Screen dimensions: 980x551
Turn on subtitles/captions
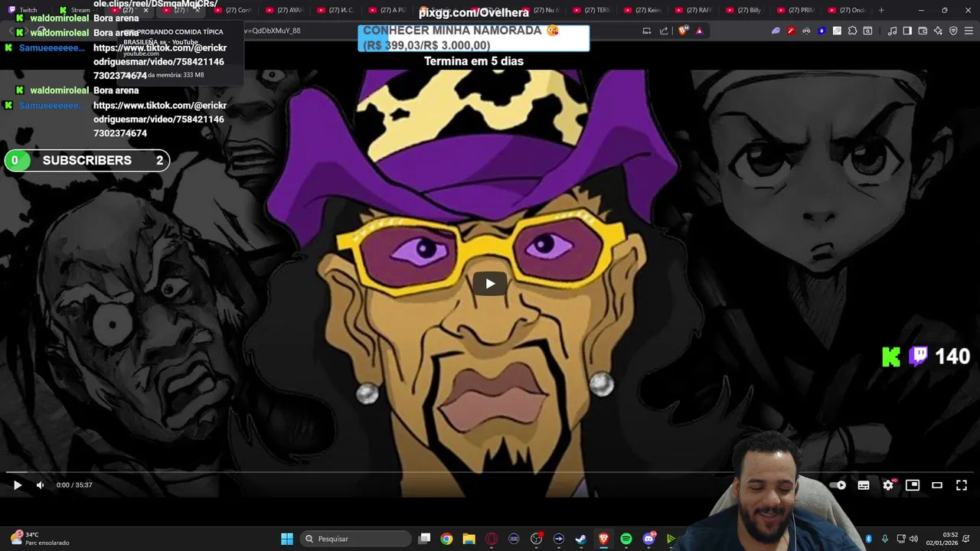[x=864, y=484]
